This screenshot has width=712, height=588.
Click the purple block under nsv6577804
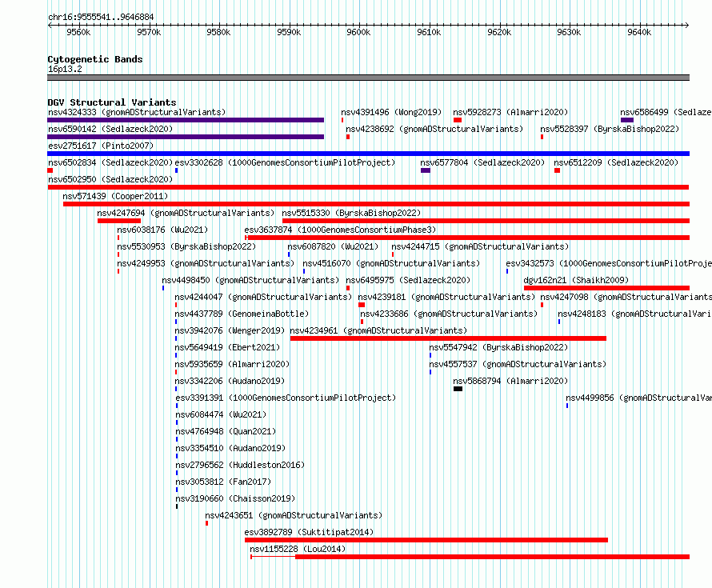pyautogui.click(x=426, y=170)
